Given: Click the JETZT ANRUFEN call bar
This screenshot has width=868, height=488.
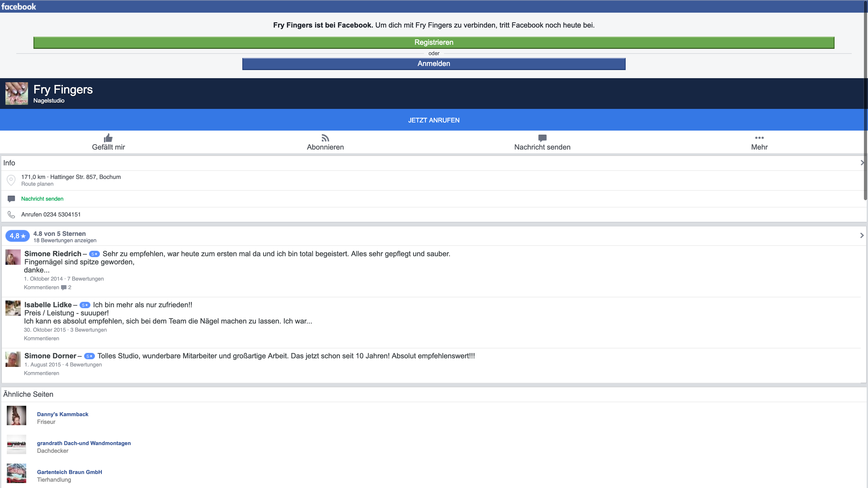Looking at the screenshot, I should point(434,120).
